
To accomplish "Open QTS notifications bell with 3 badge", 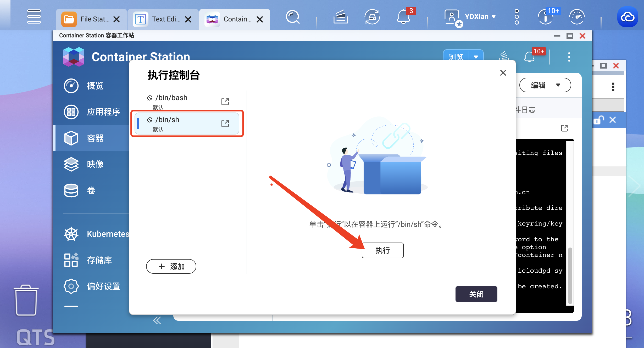I will [x=403, y=17].
